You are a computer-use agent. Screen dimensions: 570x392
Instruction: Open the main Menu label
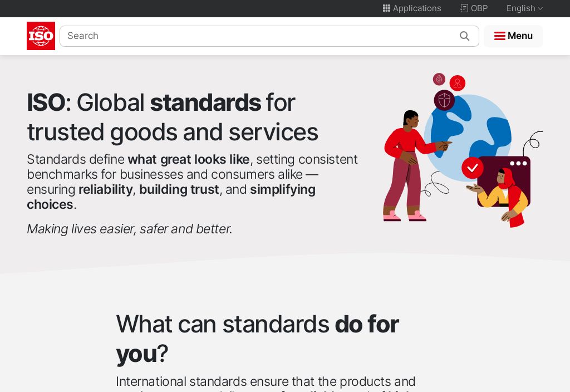pos(520,36)
